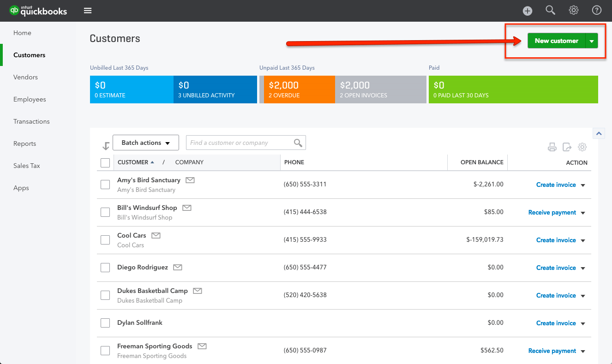
Task: Receive payment from Bill's Windsurf Shop
Action: [x=552, y=212]
